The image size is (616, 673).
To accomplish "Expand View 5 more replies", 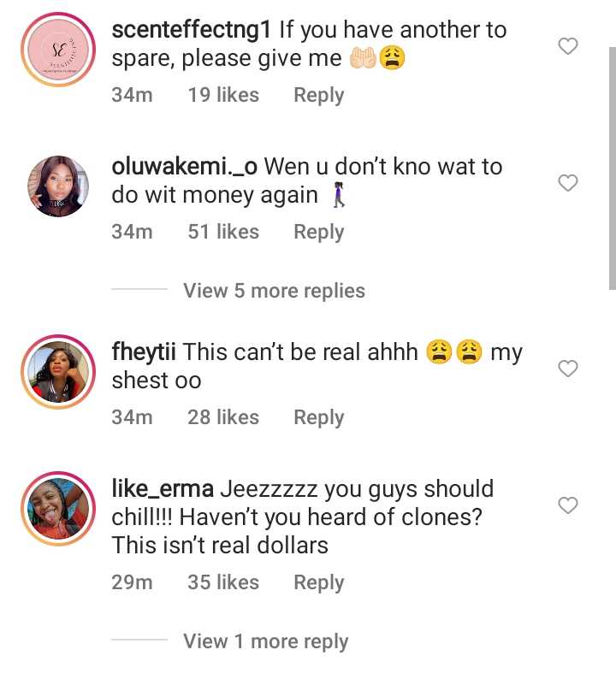I will pyautogui.click(x=274, y=291).
